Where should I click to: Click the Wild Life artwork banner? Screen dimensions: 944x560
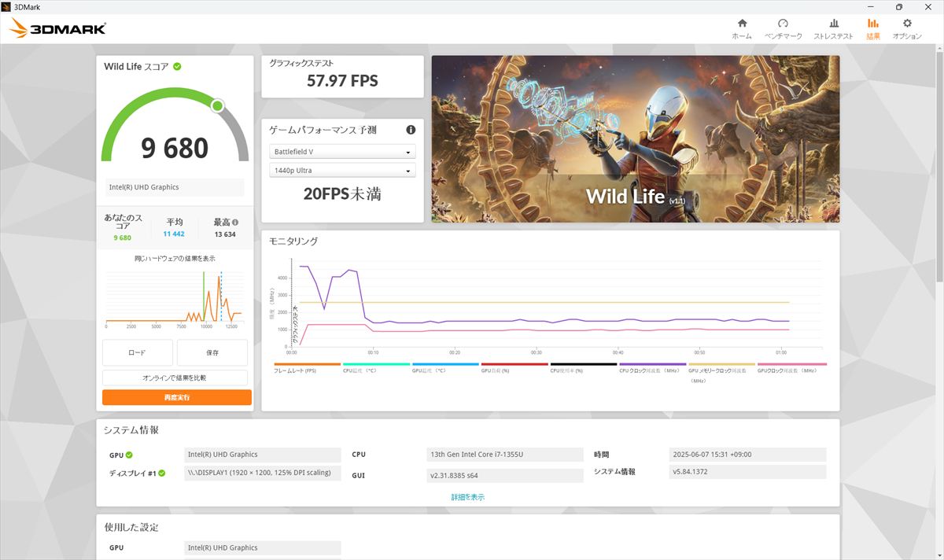(635, 138)
